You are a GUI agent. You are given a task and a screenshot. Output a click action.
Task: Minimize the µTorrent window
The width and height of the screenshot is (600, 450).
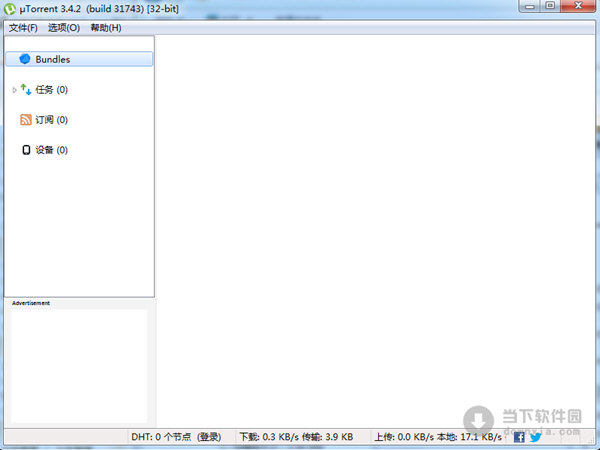[x=530, y=6]
